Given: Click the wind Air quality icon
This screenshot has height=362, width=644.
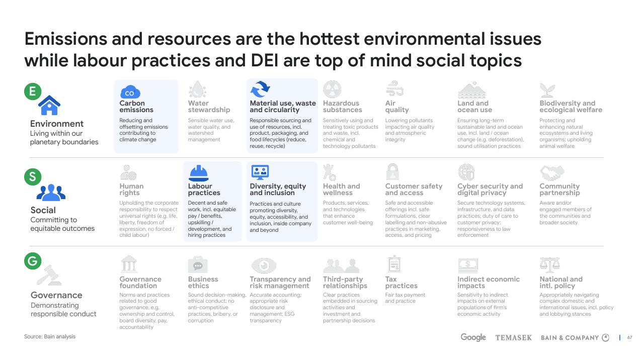Looking at the screenshot, I should 394,89.
